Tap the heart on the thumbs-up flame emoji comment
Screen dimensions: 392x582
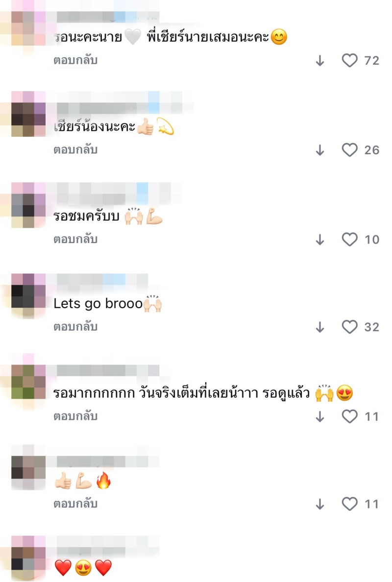pyautogui.click(x=349, y=504)
